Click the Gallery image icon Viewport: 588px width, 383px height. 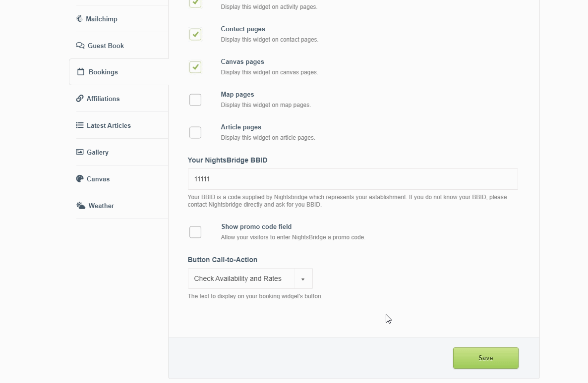80,152
